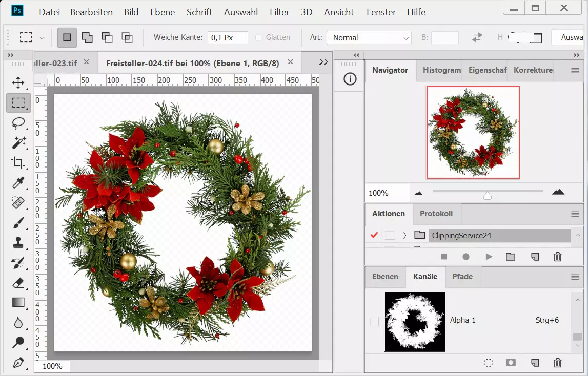Switch to the Pfade tab

point(462,277)
